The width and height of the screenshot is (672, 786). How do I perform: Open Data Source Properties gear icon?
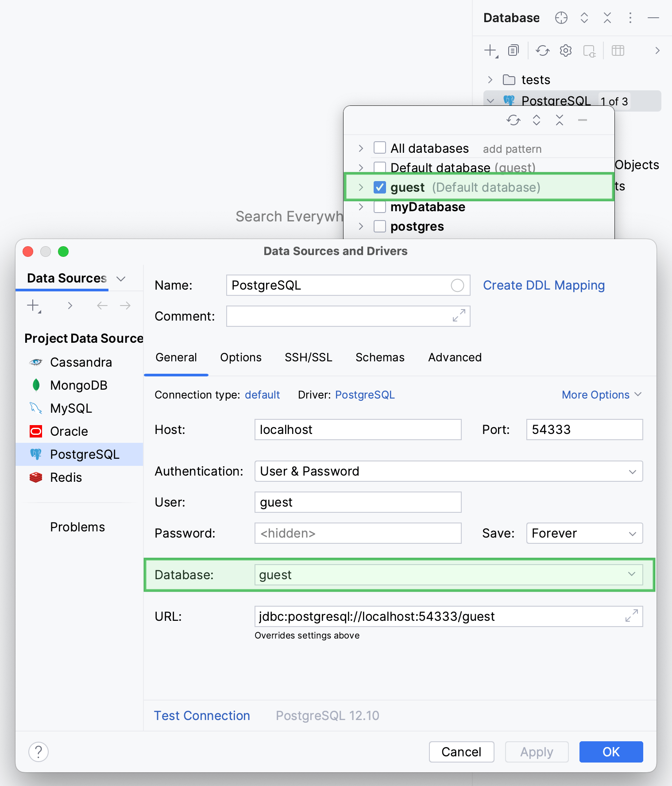pyautogui.click(x=565, y=51)
